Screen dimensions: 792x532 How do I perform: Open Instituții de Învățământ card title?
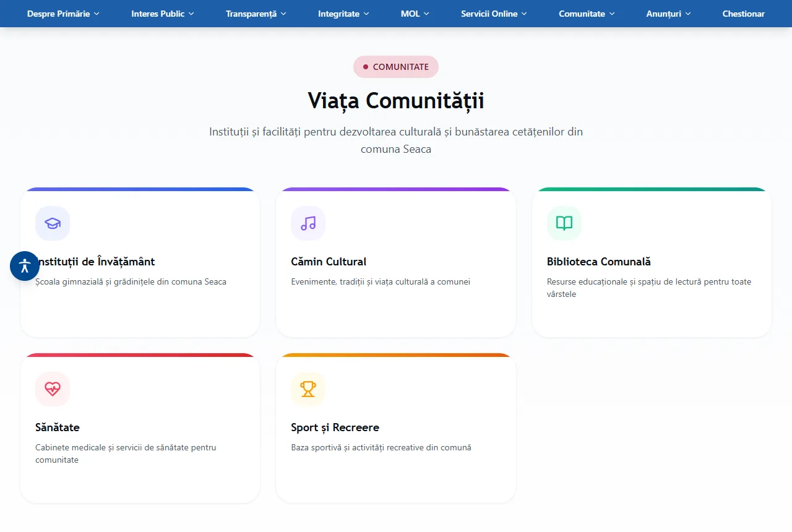click(x=95, y=262)
